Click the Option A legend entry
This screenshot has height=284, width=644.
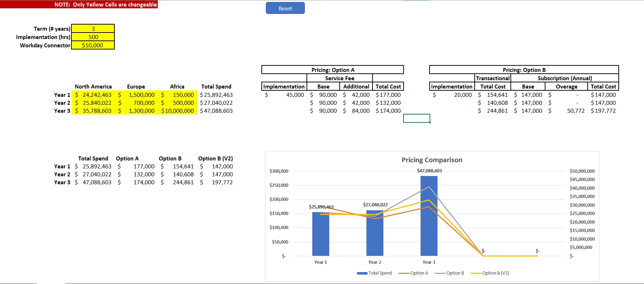click(413, 273)
